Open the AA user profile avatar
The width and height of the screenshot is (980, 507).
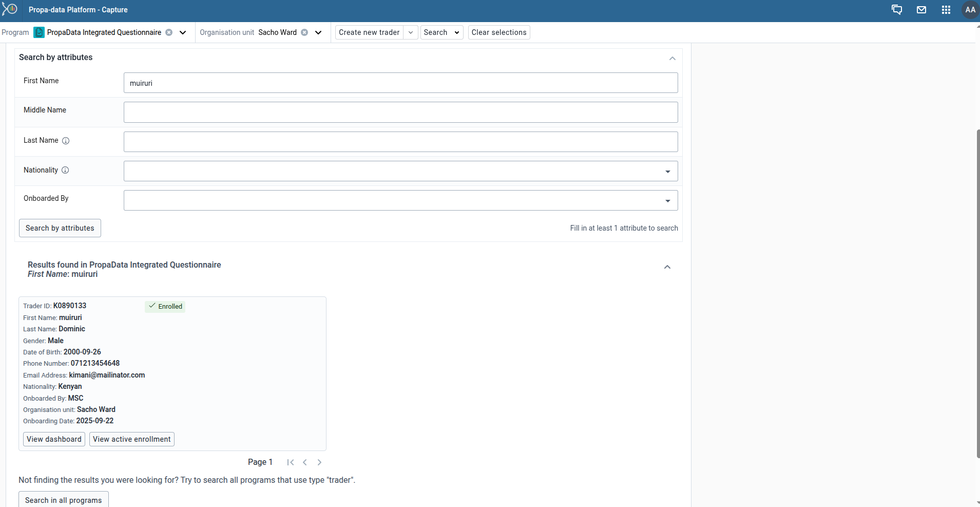coord(970,10)
